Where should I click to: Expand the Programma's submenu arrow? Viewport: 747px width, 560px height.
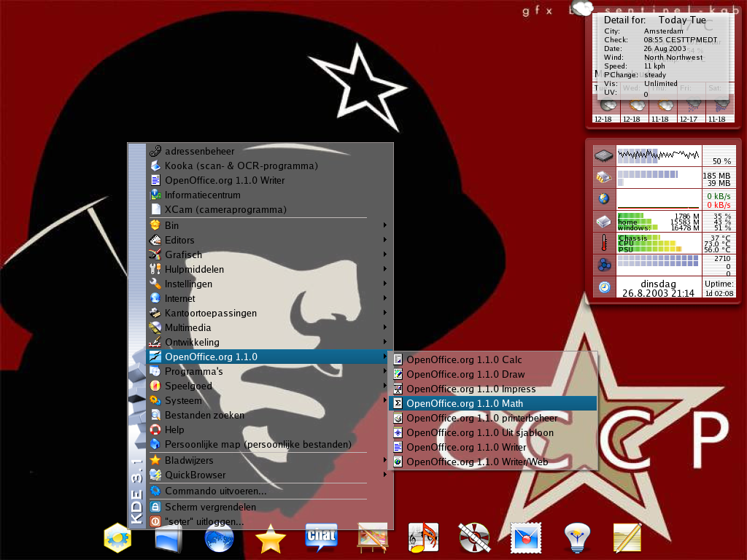pyautogui.click(x=385, y=371)
